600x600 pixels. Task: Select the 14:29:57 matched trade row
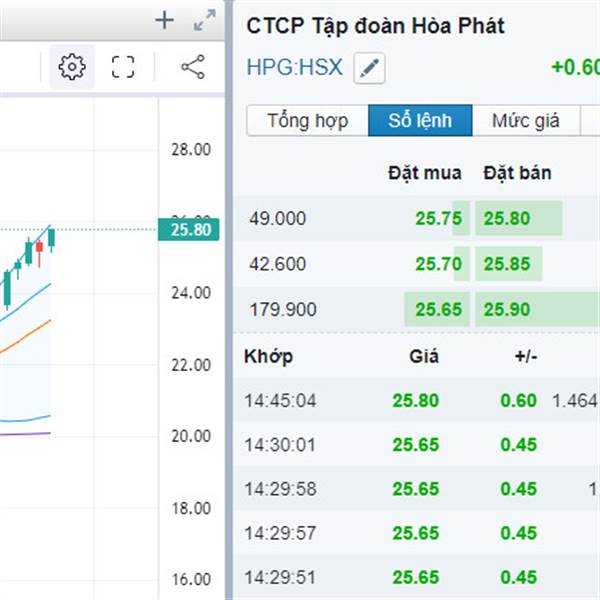417,533
